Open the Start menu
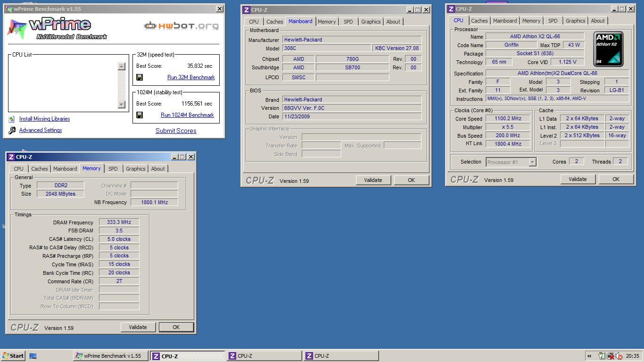Image resolution: width=644 pixels, height=362 pixels. pos(13,356)
